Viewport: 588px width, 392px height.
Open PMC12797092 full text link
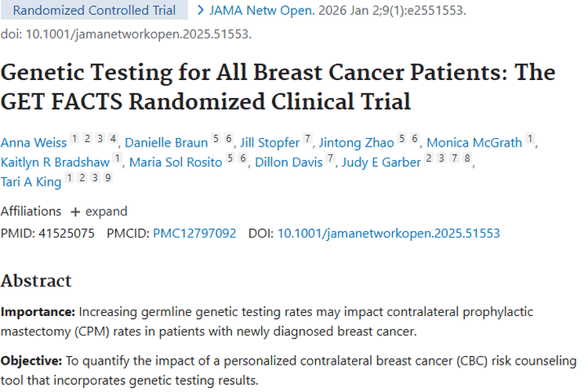coord(194,233)
